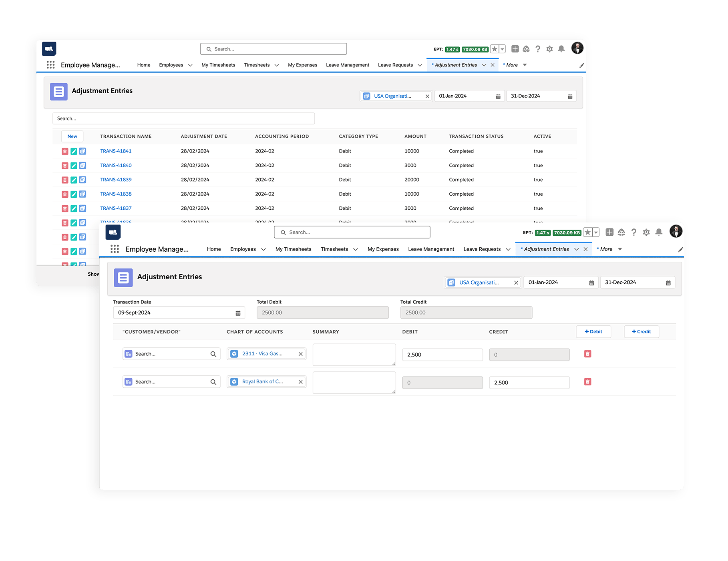Image resolution: width=728 pixels, height=561 pixels.
Task: Open the Transaction Date calendar picker
Action: click(238, 313)
